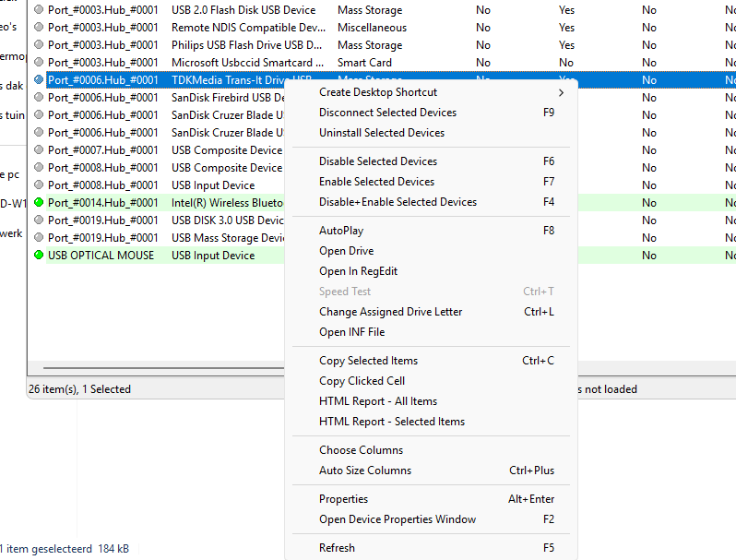The image size is (736, 560).
Task: Click the green icon for USB OPTICAL MOUSE
Action: [x=39, y=255]
